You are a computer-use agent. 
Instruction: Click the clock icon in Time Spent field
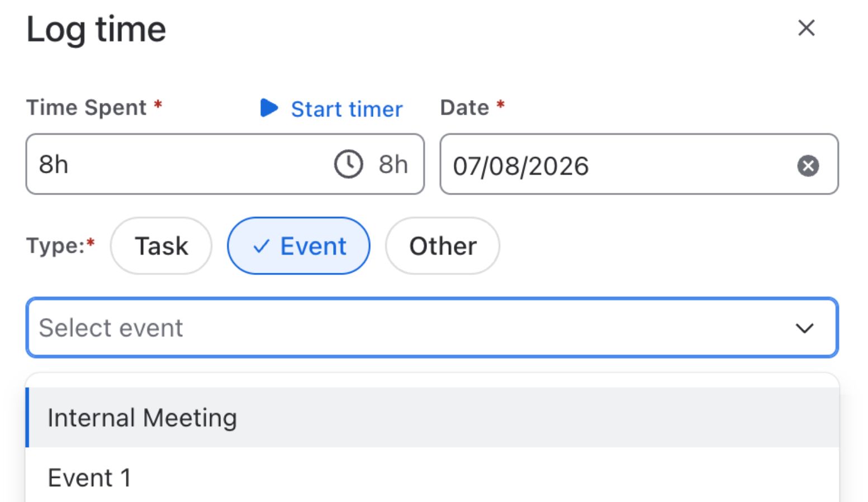[348, 164]
